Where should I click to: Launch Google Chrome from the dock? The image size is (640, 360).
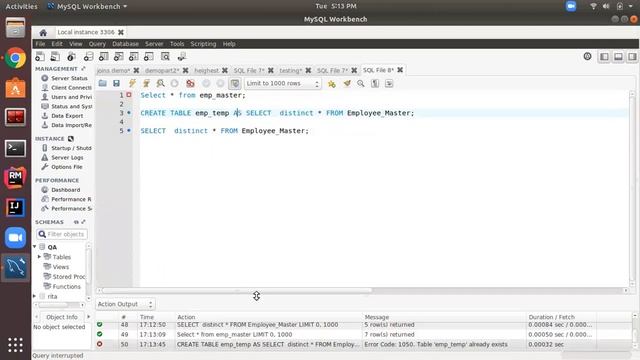pos(16,58)
